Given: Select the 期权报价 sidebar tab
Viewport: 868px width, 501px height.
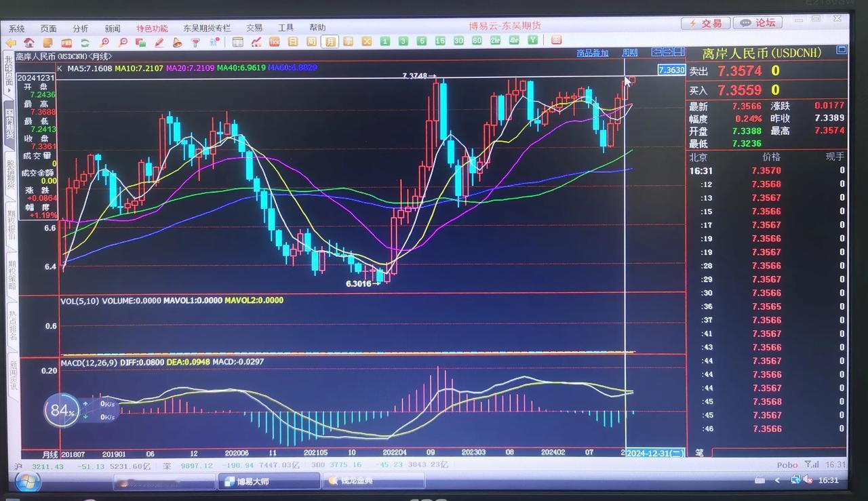Looking at the screenshot, I should (x=11, y=225).
